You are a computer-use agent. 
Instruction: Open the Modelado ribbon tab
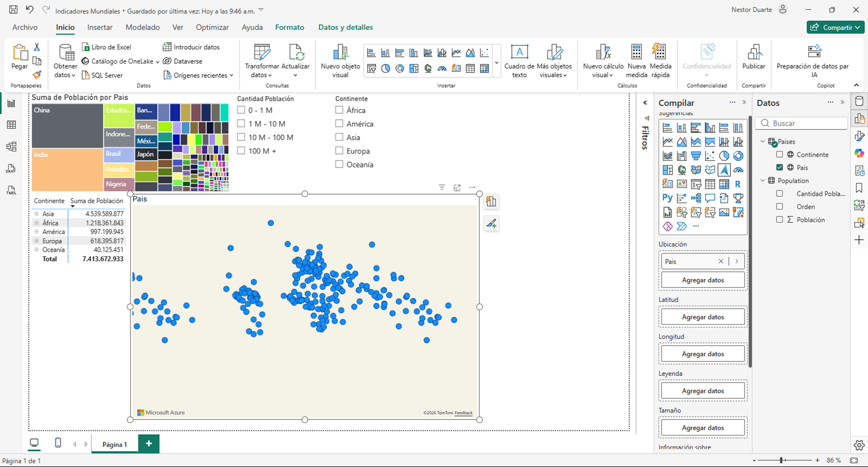coord(142,27)
